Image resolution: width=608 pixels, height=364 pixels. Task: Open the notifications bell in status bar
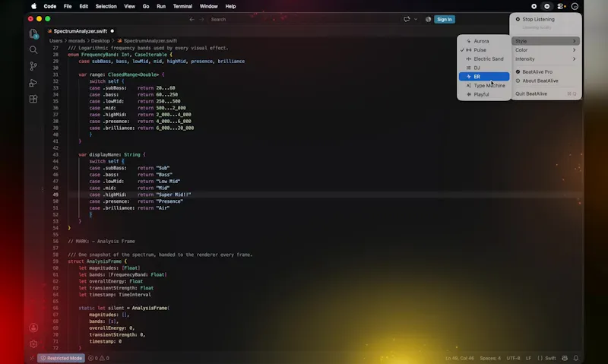point(576,358)
